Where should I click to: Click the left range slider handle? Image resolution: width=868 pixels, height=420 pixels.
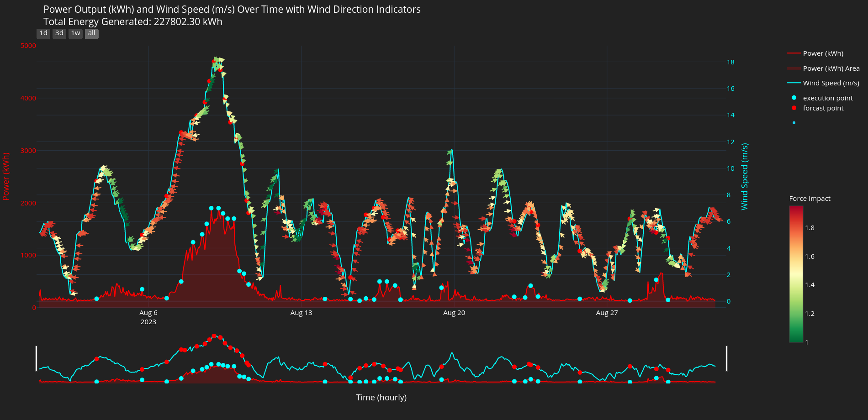37,358
